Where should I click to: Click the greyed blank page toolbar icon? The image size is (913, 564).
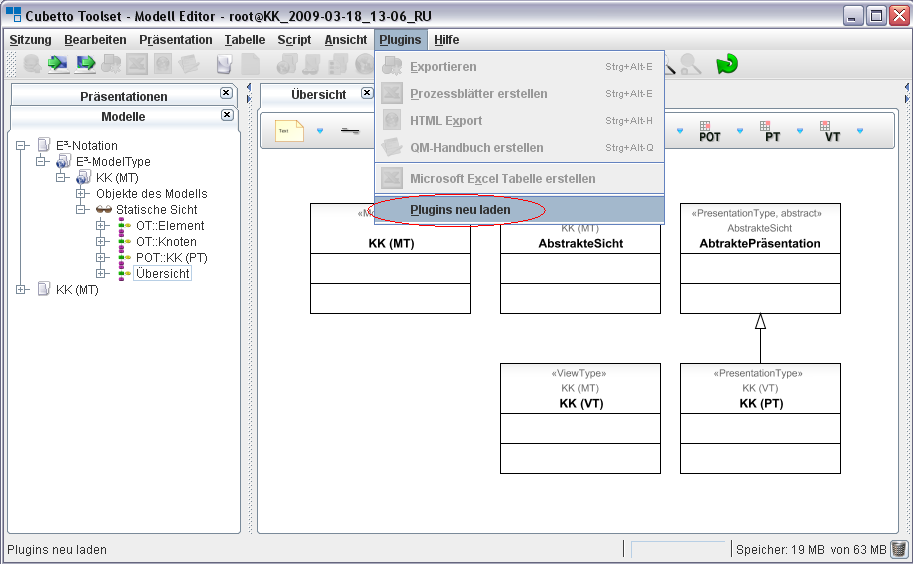(x=250, y=63)
